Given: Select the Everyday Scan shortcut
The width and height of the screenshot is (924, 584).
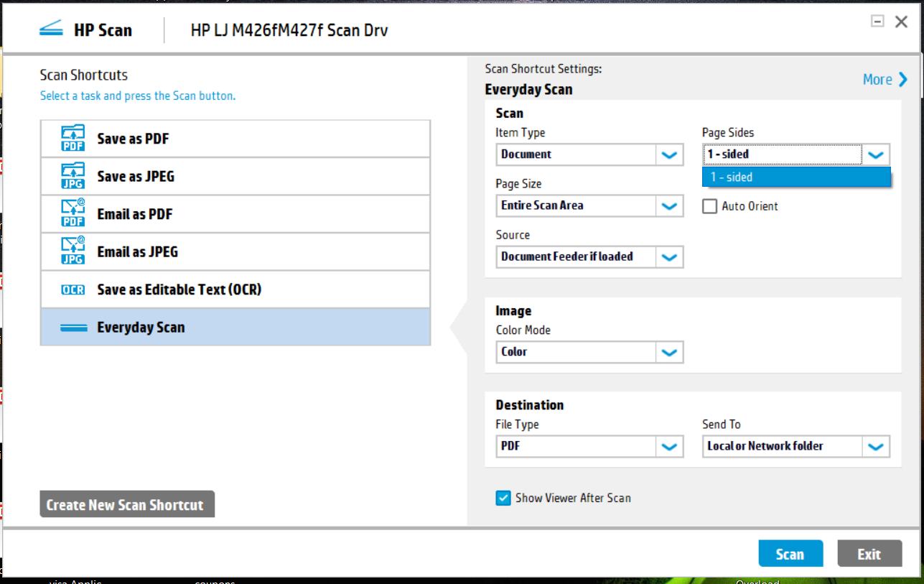Looking at the screenshot, I should [x=235, y=327].
